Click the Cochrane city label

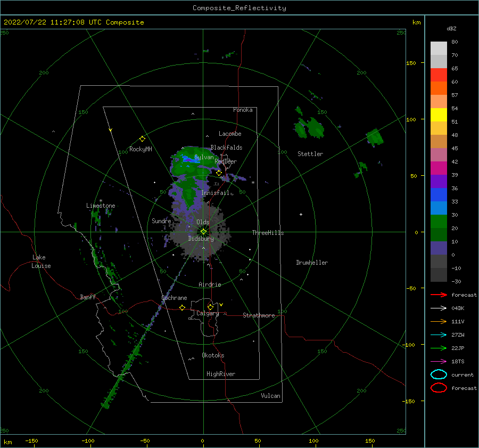[x=174, y=298]
